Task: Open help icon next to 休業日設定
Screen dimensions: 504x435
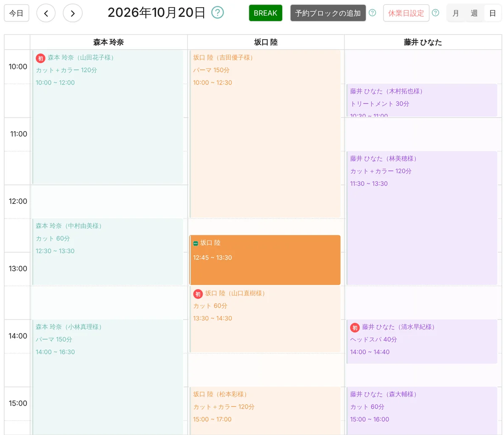Action: (x=436, y=13)
